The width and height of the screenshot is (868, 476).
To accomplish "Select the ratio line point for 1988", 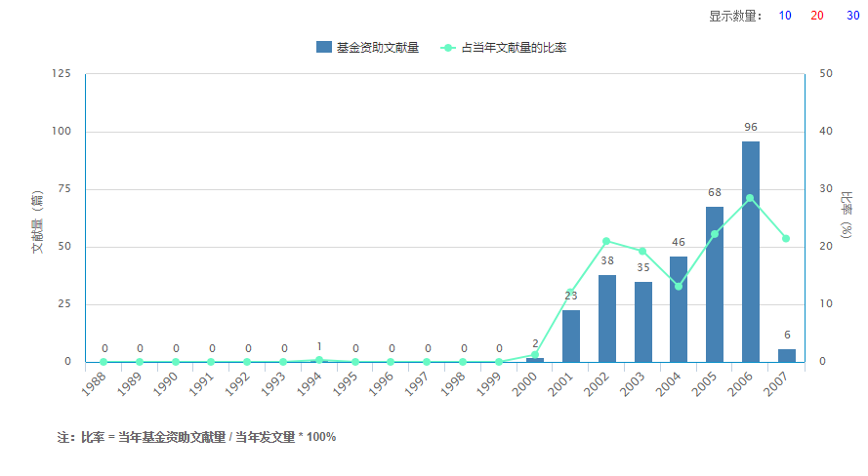I will [x=103, y=362].
